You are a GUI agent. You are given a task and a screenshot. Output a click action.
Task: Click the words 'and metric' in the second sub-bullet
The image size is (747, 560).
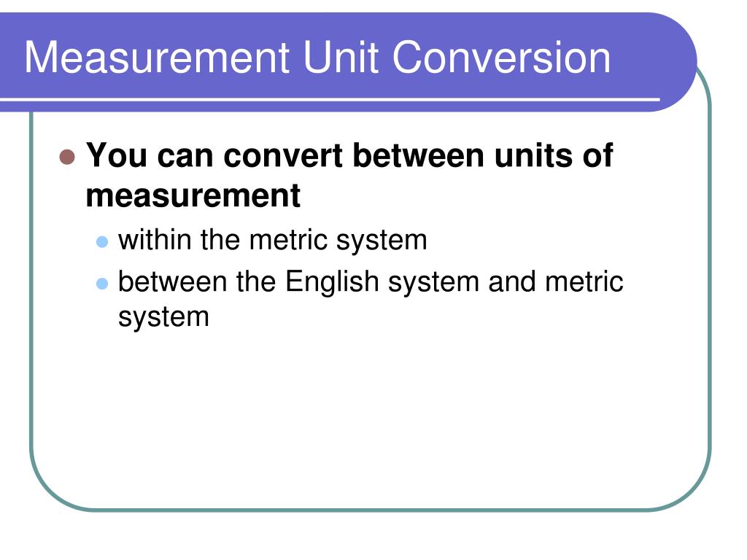[x=555, y=282]
